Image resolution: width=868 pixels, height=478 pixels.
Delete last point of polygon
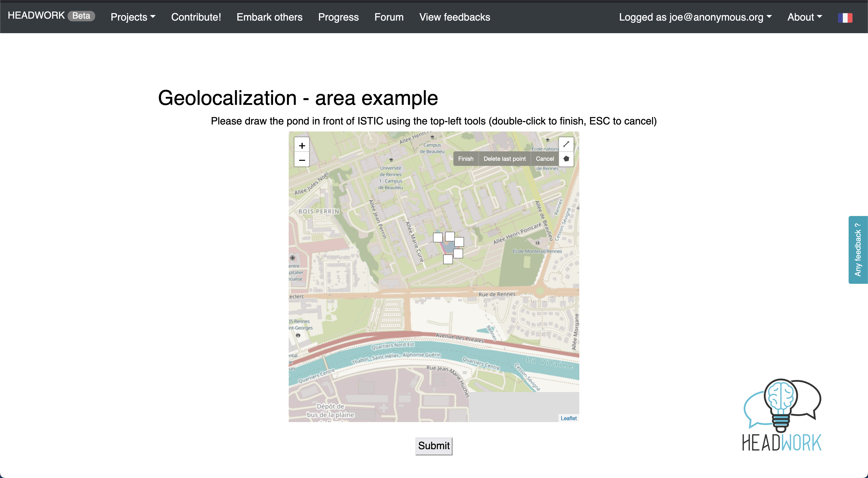(504, 159)
